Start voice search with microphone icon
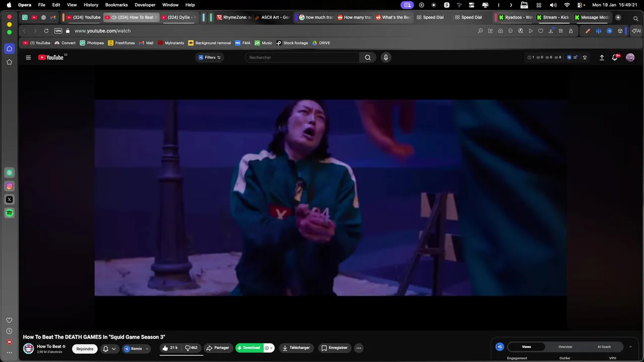The image size is (644, 362). [386, 57]
